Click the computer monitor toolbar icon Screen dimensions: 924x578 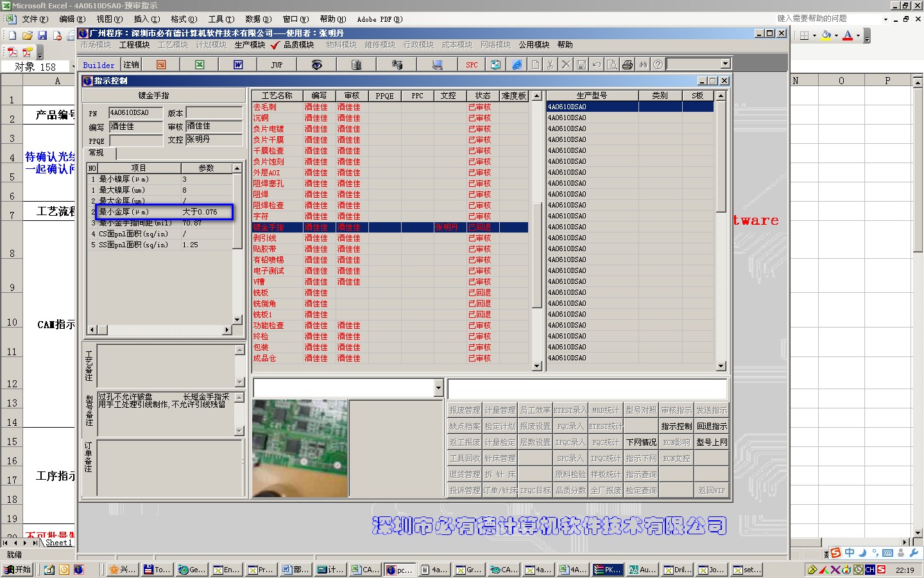pyautogui.click(x=438, y=65)
